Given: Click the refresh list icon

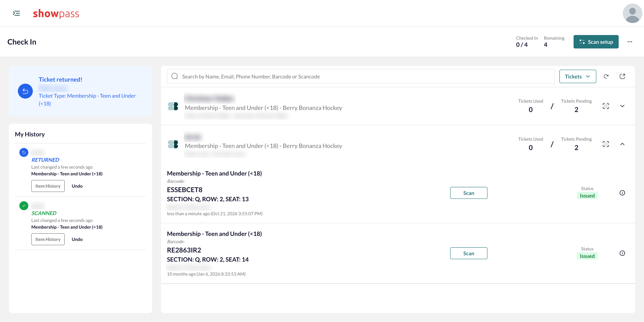Looking at the screenshot, I should coord(606,77).
